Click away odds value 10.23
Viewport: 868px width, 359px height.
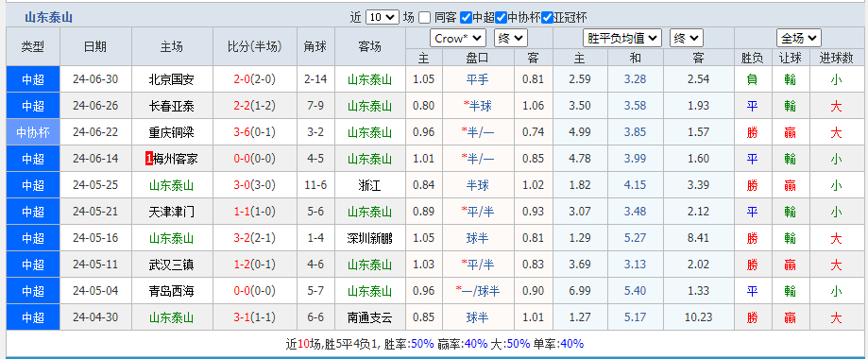coord(698,317)
